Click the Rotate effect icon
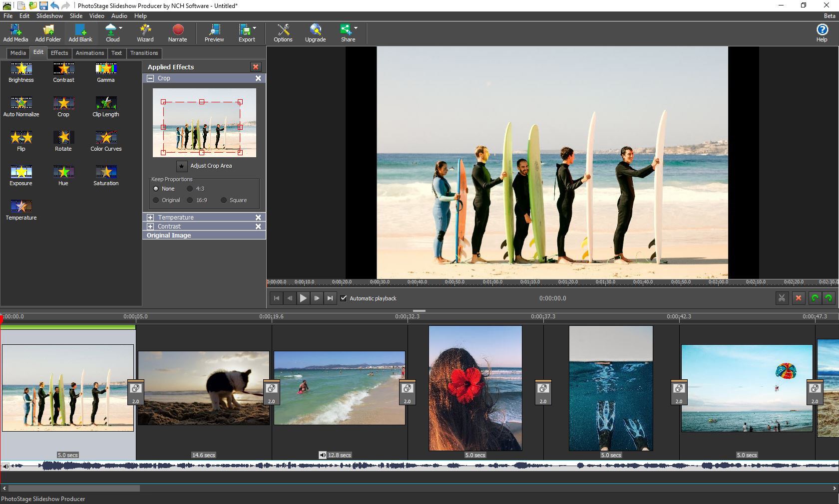 point(63,138)
